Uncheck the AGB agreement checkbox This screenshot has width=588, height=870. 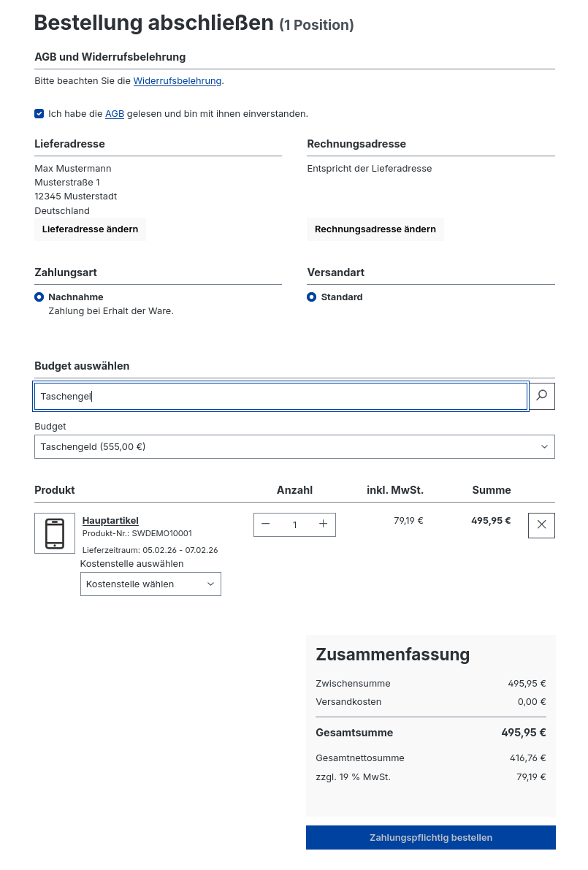[x=39, y=113]
